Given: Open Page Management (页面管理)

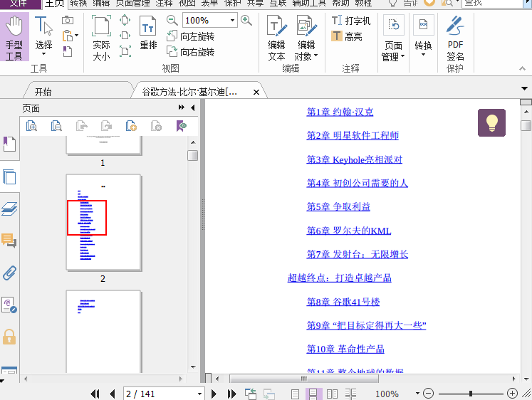Looking at the screenshot, I should click(x=394, y=38).
